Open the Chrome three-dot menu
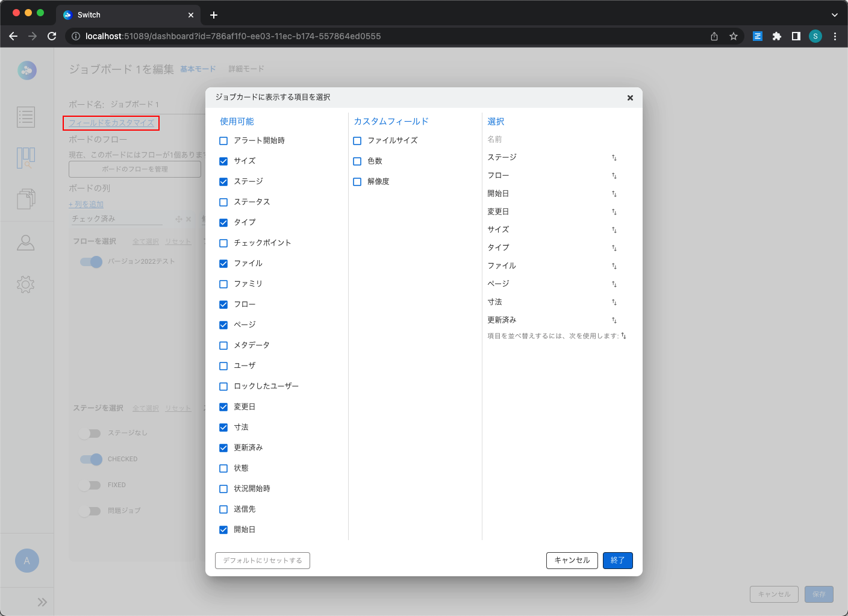Viewport: 848px width, 616px height. 835,36
